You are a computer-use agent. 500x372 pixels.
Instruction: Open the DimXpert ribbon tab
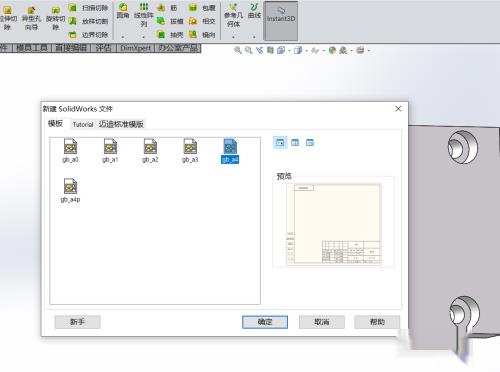point(135,48)
